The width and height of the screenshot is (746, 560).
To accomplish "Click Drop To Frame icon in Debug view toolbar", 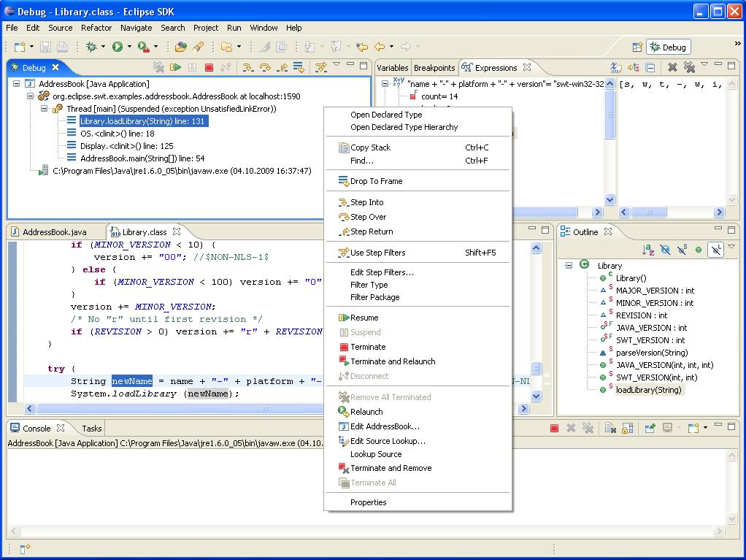I will pyautogui.click(x=299, y=67).
